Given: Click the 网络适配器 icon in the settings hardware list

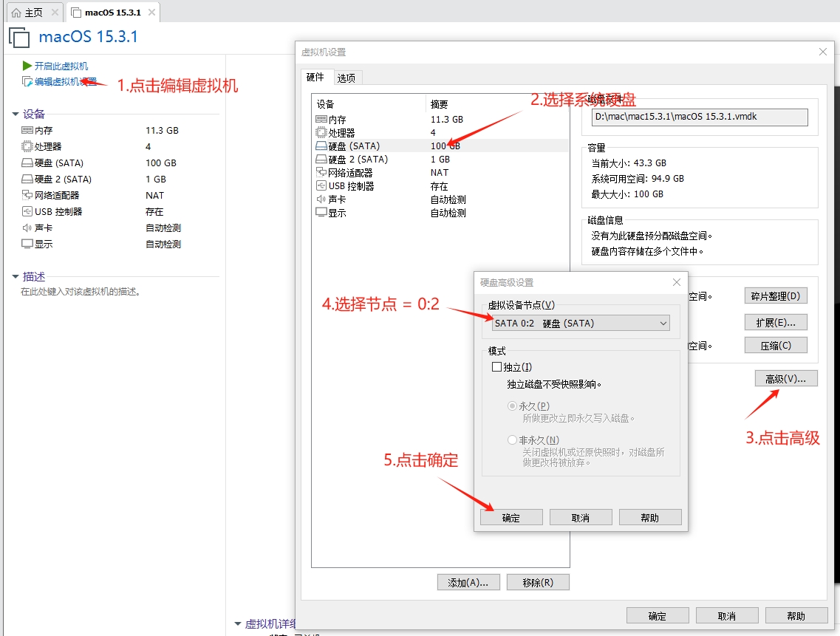Looking at the screenshot, I should click(321, 173).
